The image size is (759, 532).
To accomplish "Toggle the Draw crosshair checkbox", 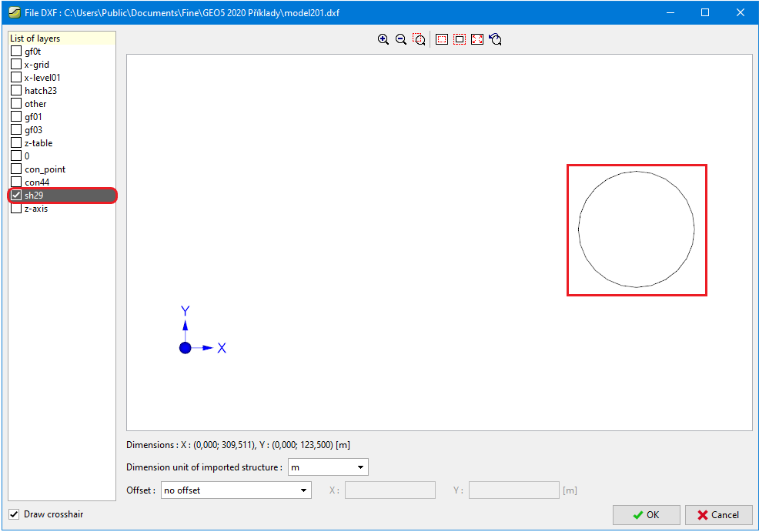I will (14, 514).
